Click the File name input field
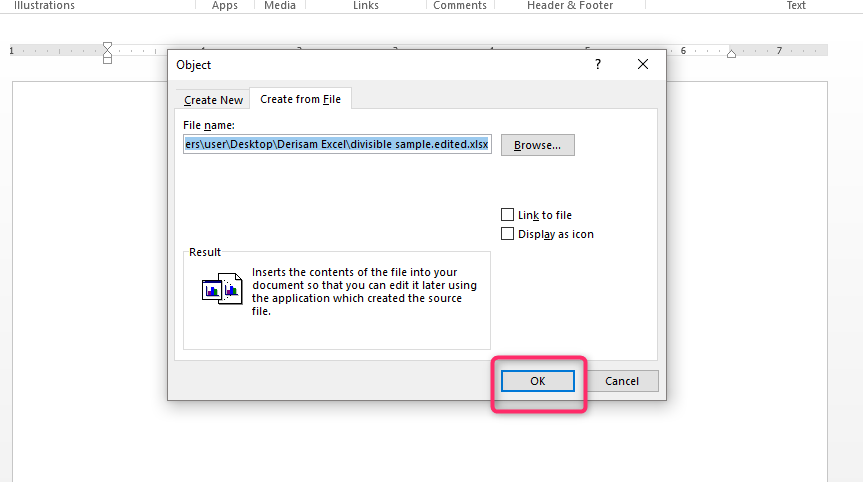 (337, 144)
